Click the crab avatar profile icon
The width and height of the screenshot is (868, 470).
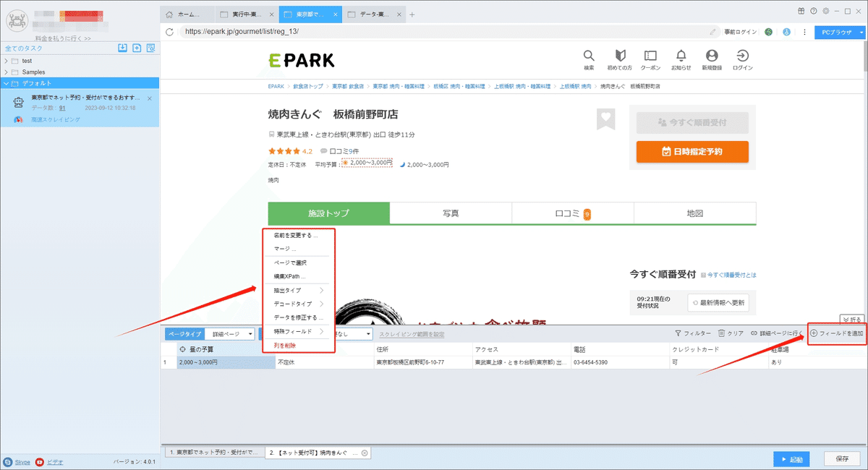pyautogui.click(x=17, y=22)
